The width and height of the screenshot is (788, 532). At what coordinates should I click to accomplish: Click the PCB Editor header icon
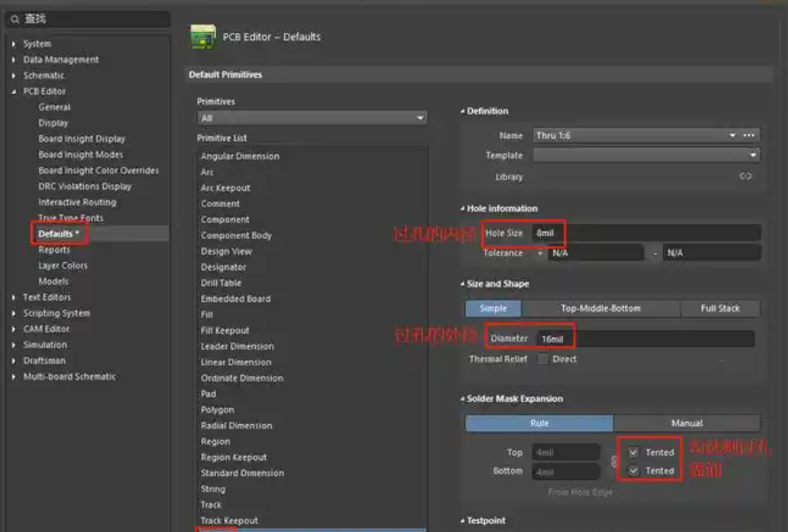(x=204, y=37)
